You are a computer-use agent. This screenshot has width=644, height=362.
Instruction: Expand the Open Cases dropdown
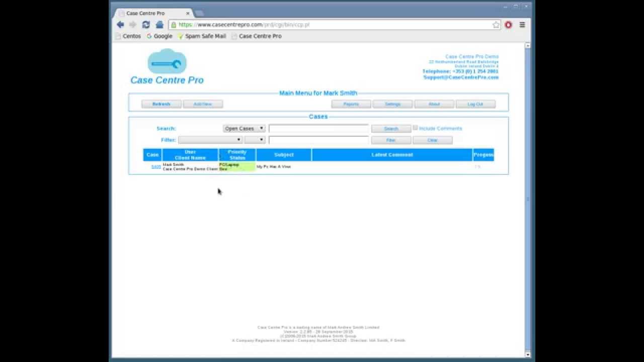pyautogui.click(x=244, y=129)
